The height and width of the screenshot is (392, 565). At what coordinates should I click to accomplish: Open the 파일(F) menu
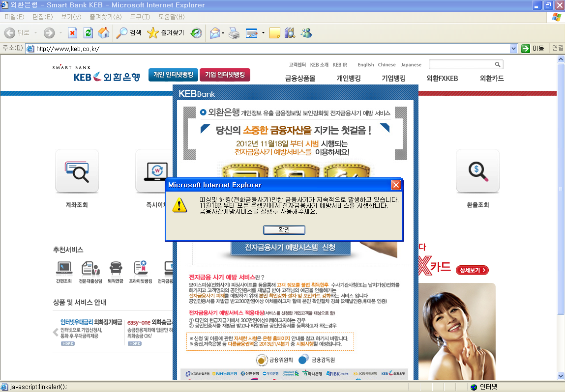click(x=14, y=17)
